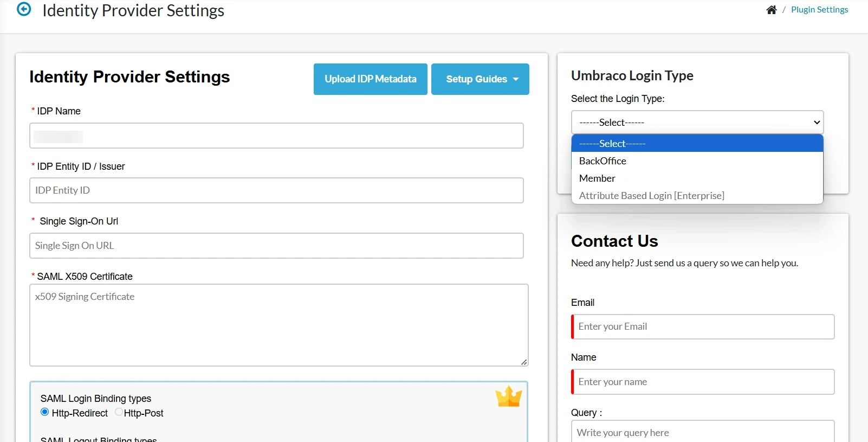Click the IDP Name input field

coord(276,136)
